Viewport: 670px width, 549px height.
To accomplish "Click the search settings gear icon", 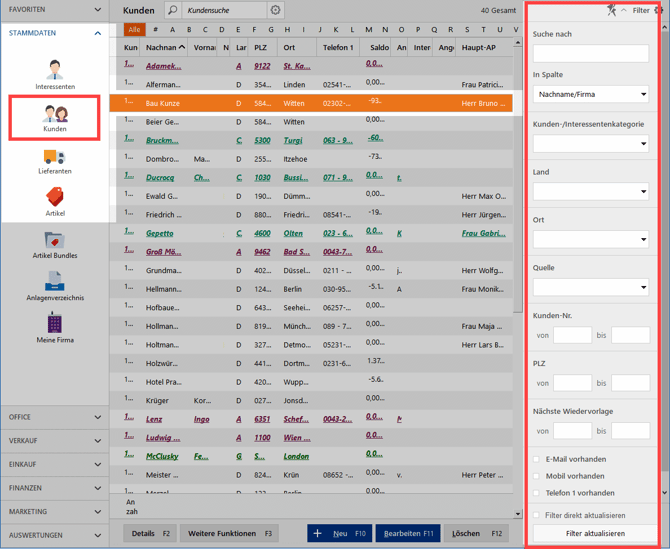I will (276, 10).
